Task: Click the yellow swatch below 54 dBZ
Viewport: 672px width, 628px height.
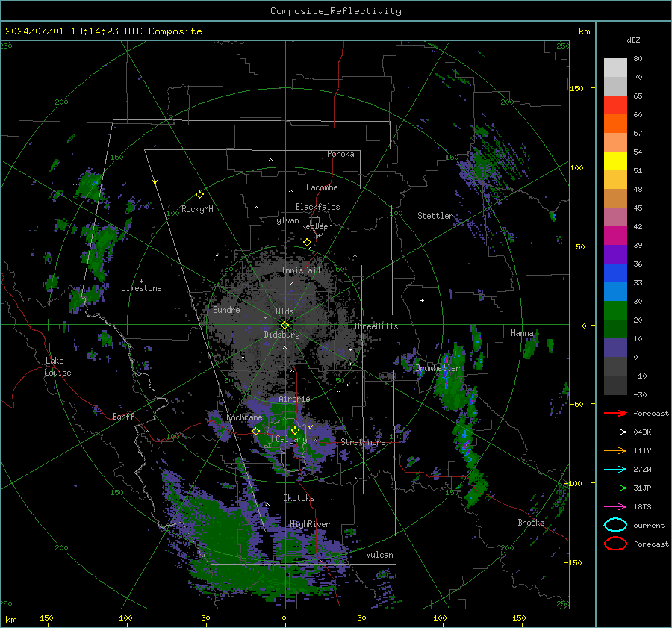Action: 615,161
